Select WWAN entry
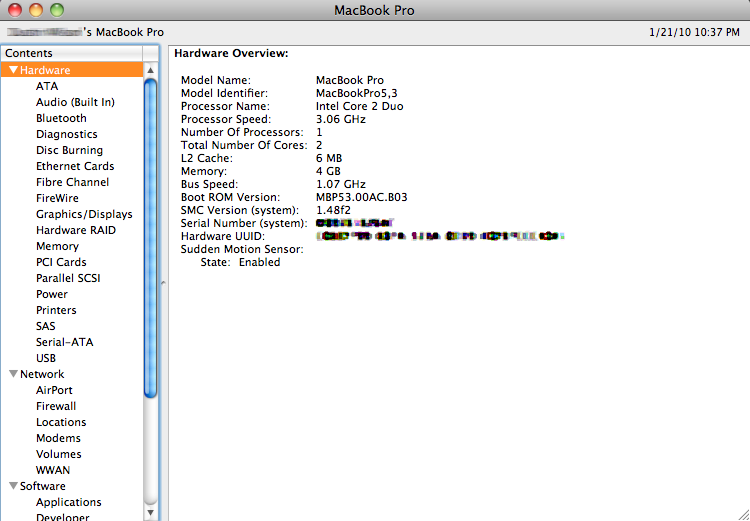The width and height of the screenshot is (750, 521). pos(53,470)
